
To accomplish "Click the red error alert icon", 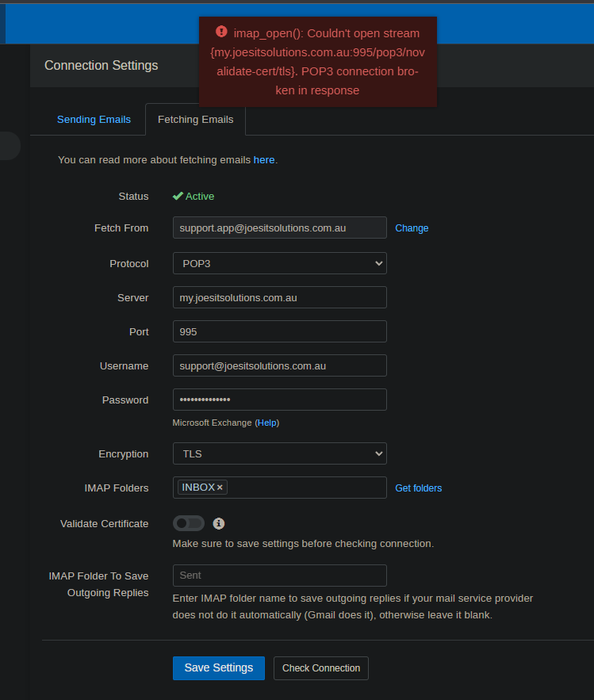I will (x=221, y=32).
